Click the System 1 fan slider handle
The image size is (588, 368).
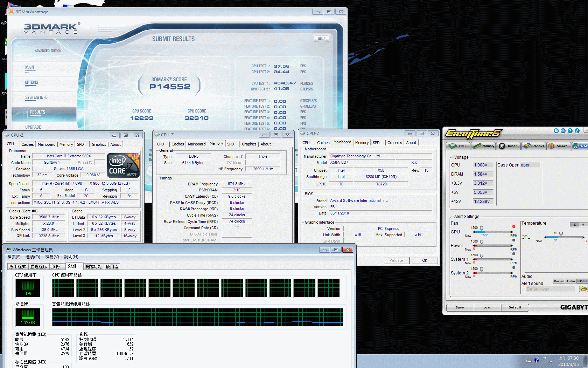(x=482, y=256)
